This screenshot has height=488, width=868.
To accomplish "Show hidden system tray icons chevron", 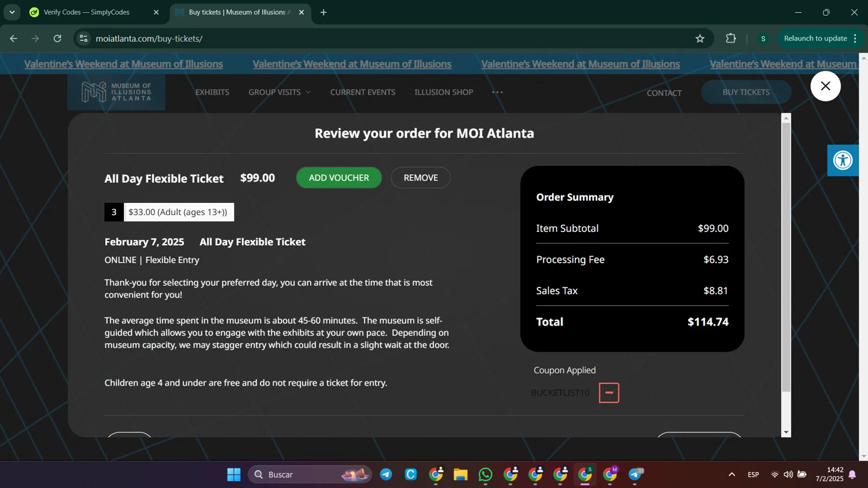I will 731,475.
